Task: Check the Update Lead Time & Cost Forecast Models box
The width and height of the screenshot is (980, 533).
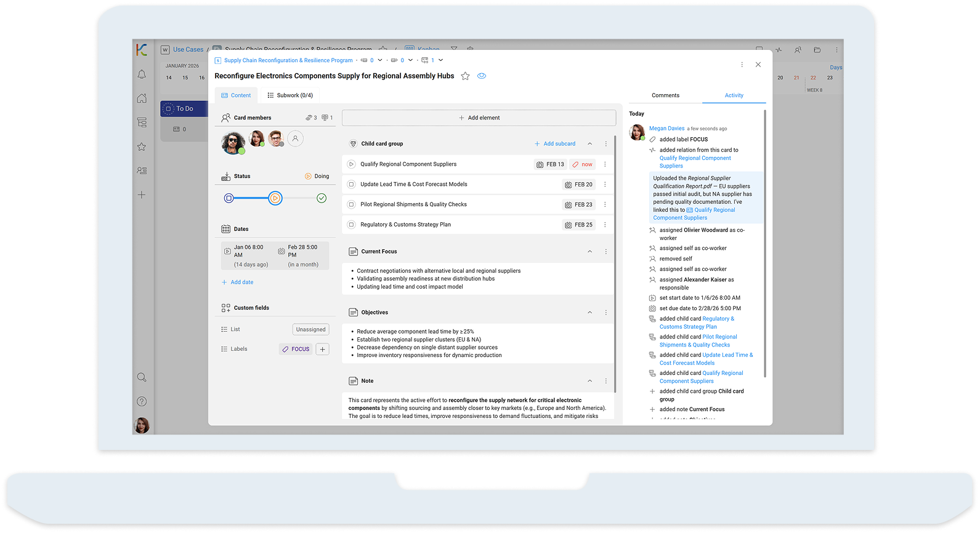Action: 351,185
